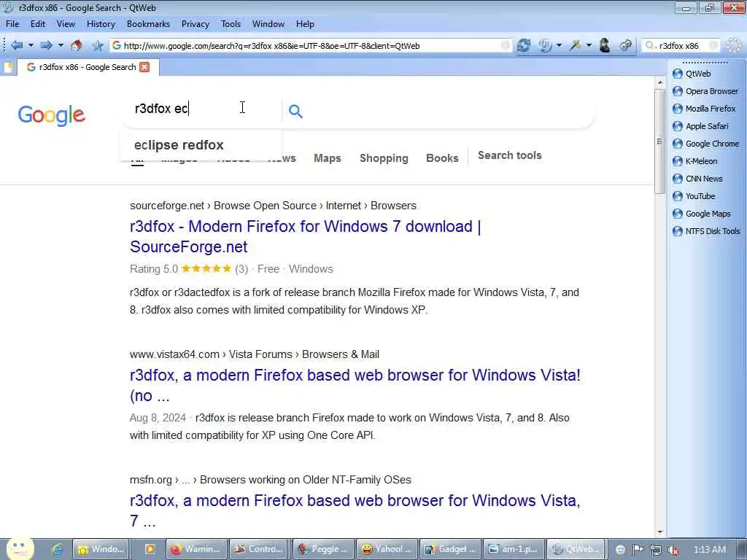The width and height of the screenshot is (747, 560).
Task: Expand QtWeb logo dropdown arrow
Action: coord(560,45)
